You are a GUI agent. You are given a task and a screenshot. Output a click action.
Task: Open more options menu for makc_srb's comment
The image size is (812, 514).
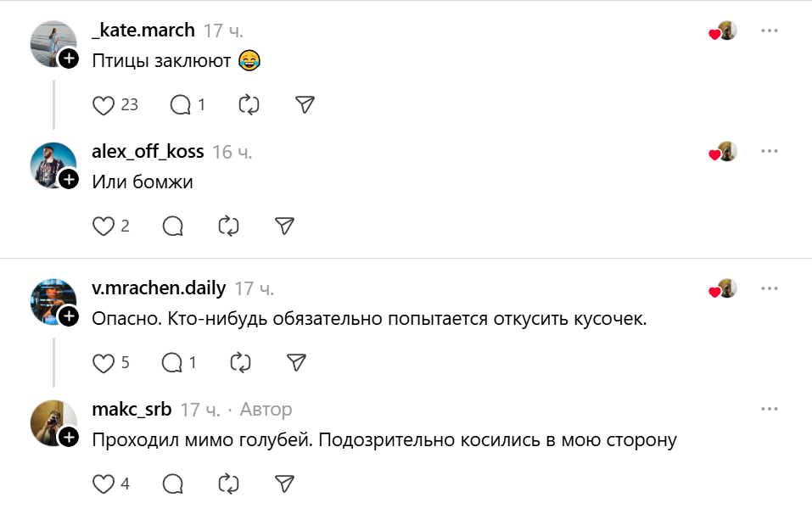coord(770,409)
